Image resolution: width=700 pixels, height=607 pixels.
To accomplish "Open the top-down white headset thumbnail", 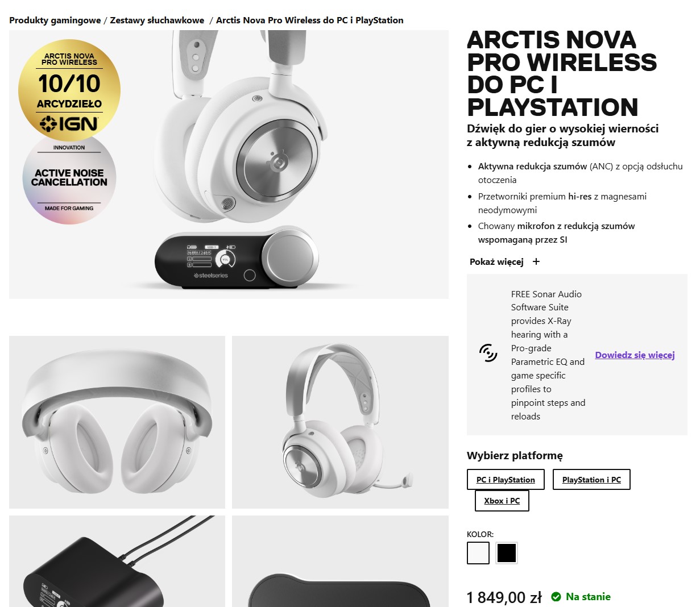I will click(117, 422).
